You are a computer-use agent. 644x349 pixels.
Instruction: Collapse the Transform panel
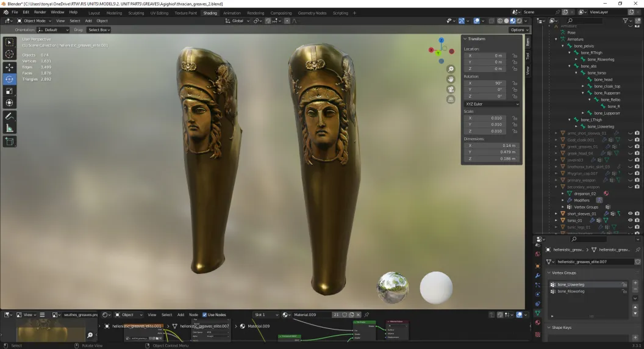pyautogui.click(x=465, y=38)
